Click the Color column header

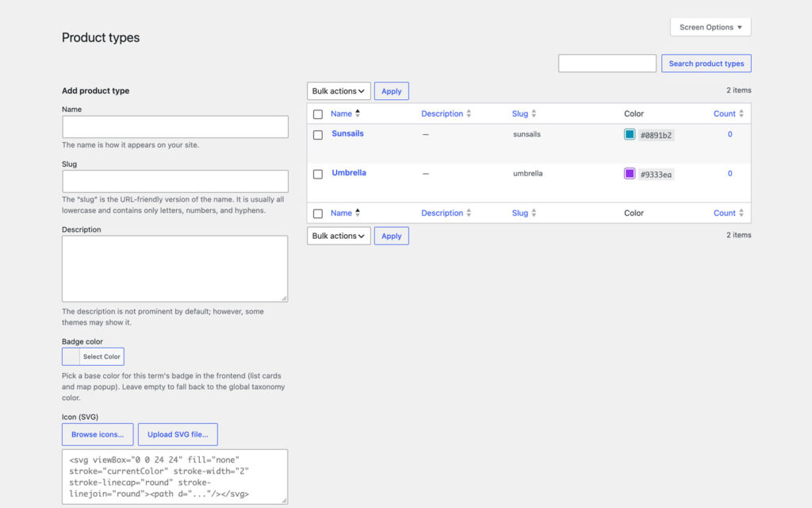[x=634, y=114]
